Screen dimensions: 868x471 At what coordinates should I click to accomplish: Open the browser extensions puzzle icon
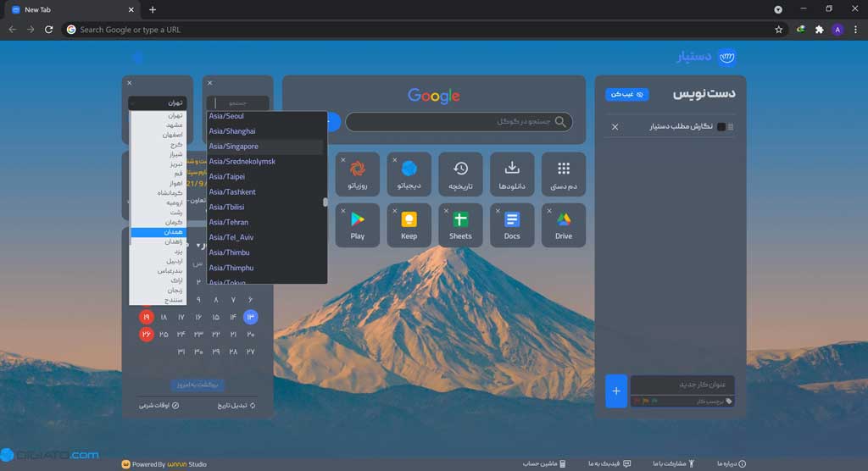point(820,30)
